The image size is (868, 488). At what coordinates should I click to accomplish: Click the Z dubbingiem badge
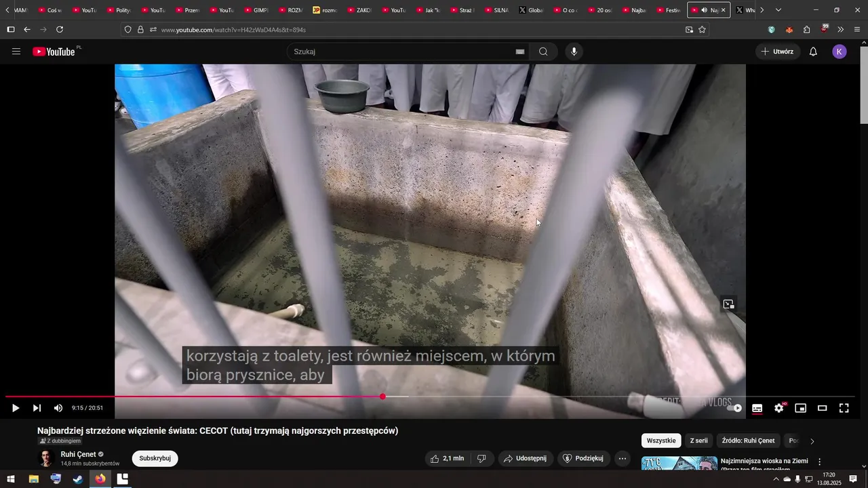click(x=60, y=441)
